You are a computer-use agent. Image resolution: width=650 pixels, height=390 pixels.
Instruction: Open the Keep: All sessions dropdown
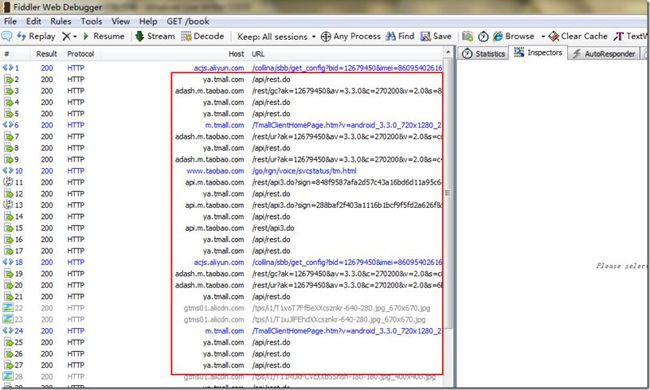tap(276, 36)
